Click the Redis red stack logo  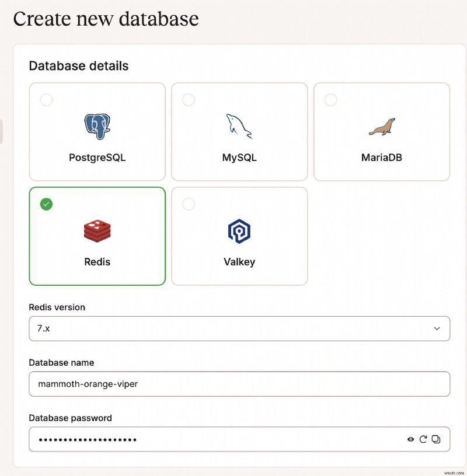pyautogui.click(x=97, y=231)
